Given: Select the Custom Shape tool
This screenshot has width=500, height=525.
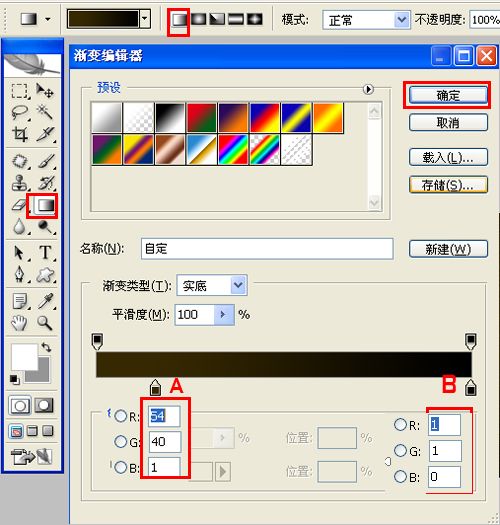Looking at the screenshot, I should [x=45, y=275].
